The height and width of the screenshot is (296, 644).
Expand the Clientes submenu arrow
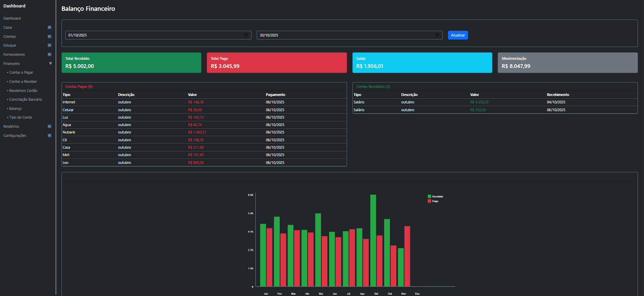click(x=50, y=36)
